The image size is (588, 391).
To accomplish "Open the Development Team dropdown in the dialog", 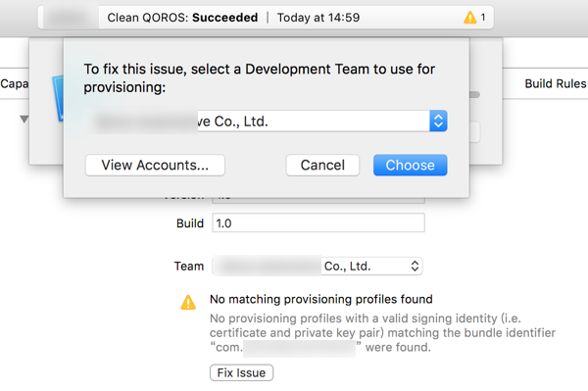I will point(266,122).
